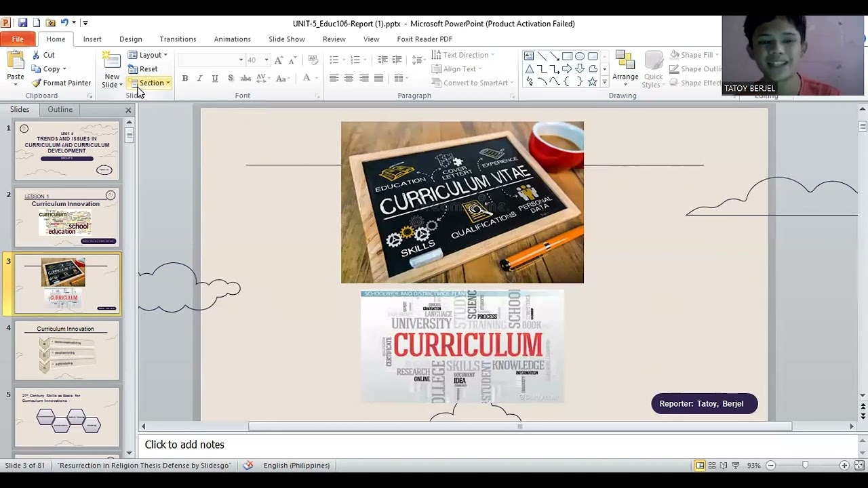
Task: Open the Section dropdown
Action: click(150, 83)
